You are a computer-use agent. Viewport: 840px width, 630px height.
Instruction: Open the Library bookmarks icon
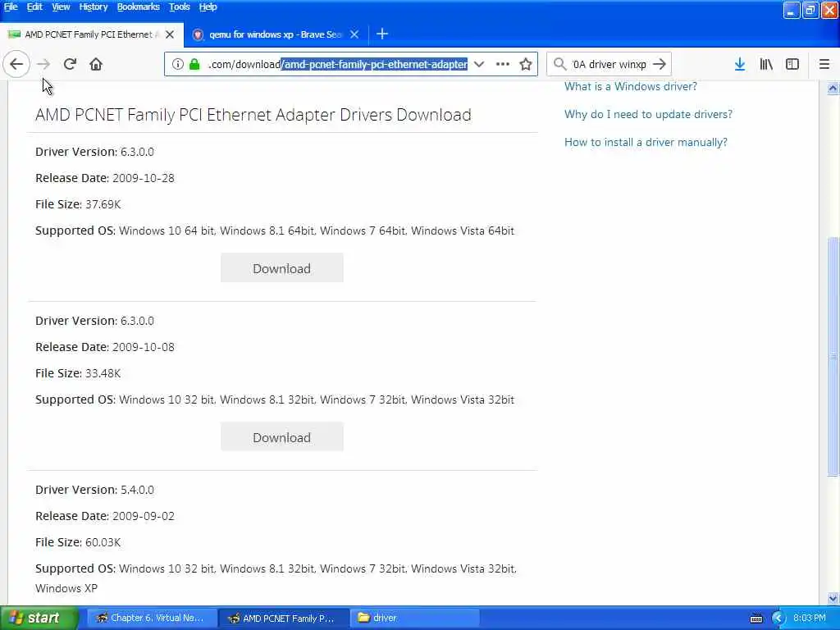(766, 64)
